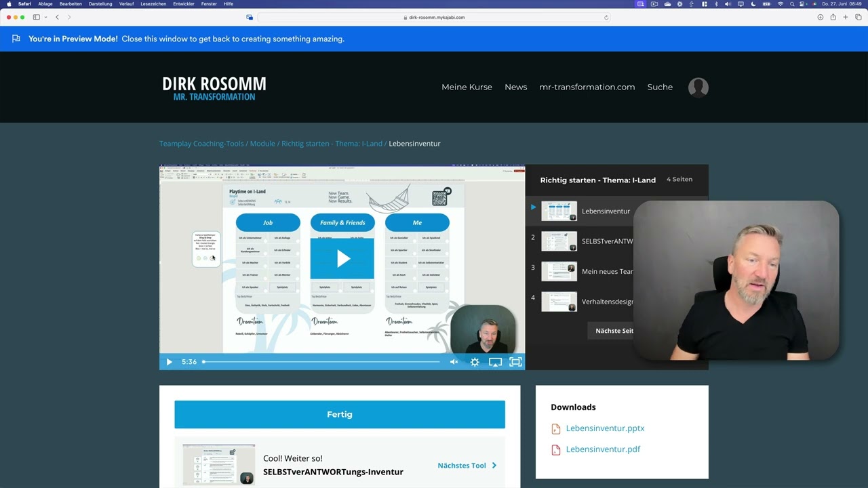
Task: Go back with Safari's back arrow
Action: [x=57, y=17]
